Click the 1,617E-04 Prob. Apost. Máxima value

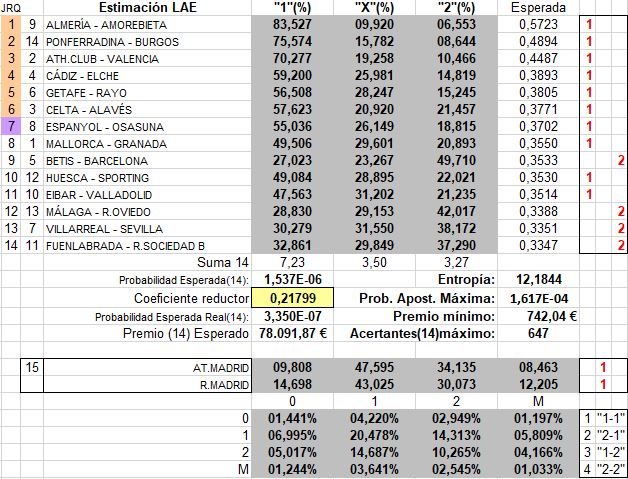[538, 298]
